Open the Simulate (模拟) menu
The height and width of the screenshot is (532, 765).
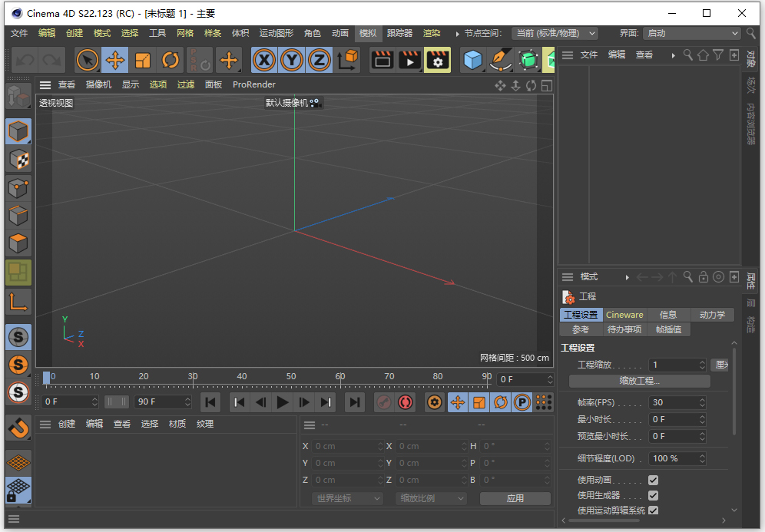pos(368,33)
